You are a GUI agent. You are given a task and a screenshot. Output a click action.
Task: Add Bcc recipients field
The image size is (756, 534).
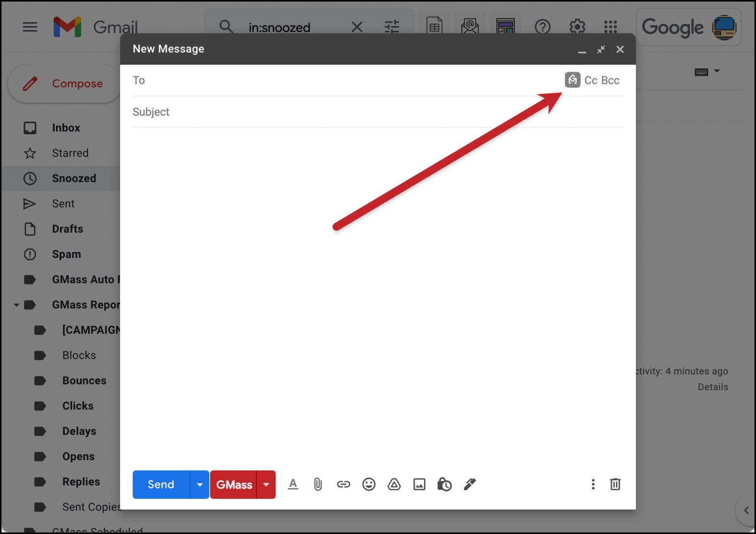coord(610,80)
